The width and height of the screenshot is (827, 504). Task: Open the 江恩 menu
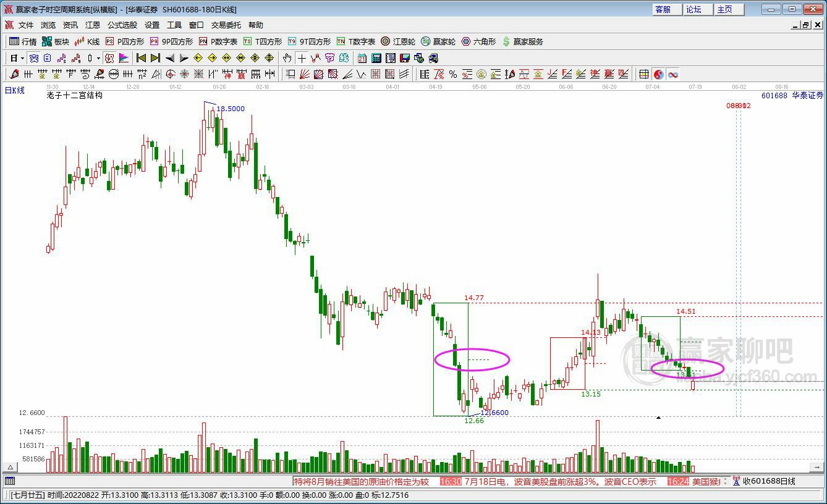tap(93, 25)
